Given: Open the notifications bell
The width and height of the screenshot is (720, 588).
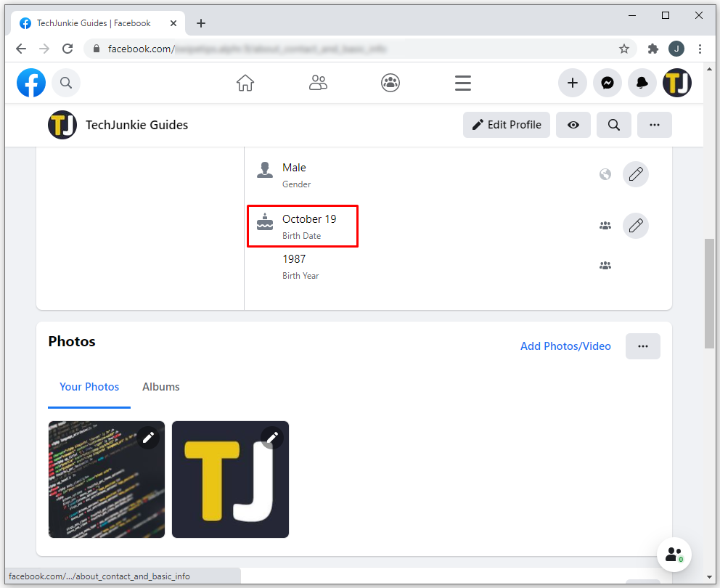Looking at the screenshot, I should point(642,83).
